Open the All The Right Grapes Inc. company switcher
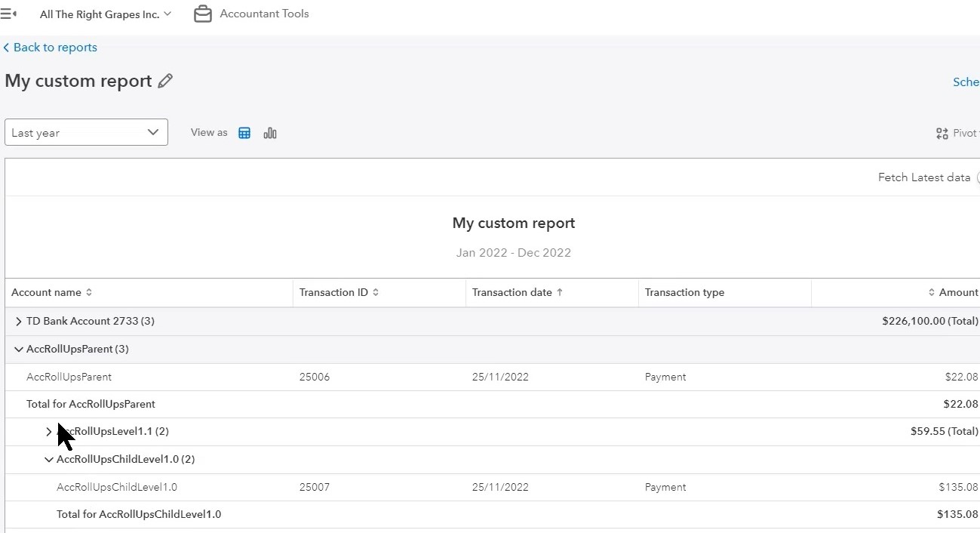 106,14
